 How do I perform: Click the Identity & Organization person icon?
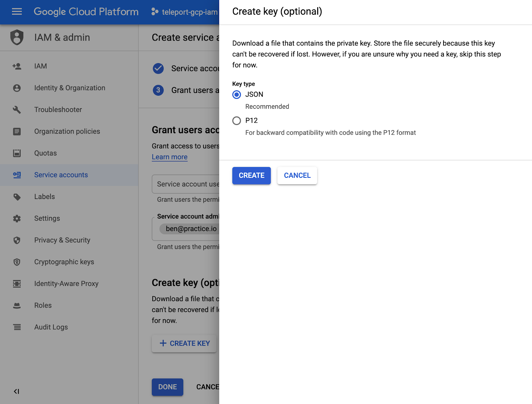tap(17, 88)
